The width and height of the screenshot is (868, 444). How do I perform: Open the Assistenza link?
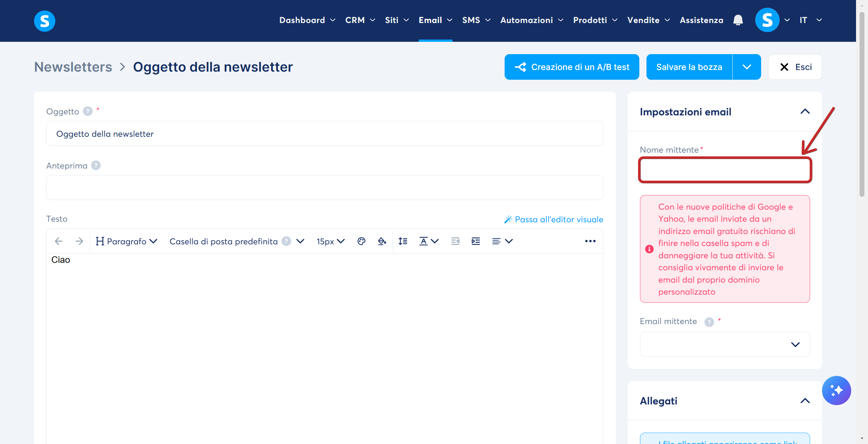[x=701, y=20]
